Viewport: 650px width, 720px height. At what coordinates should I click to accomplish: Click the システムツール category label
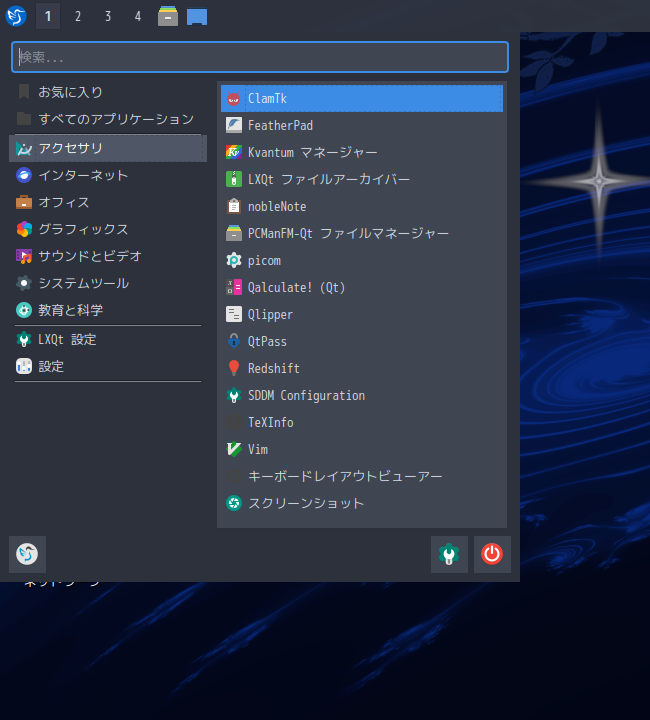(x=84, y=283)
